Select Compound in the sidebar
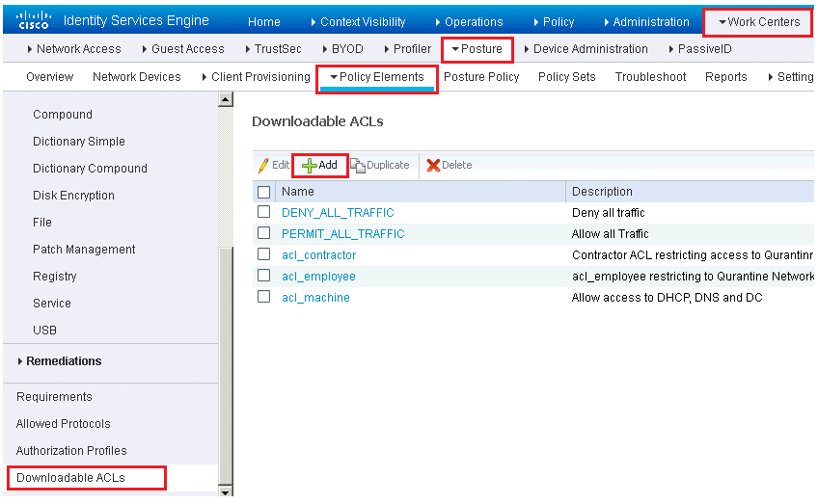This screenshot has height=504, width=818. pos(63,115)
